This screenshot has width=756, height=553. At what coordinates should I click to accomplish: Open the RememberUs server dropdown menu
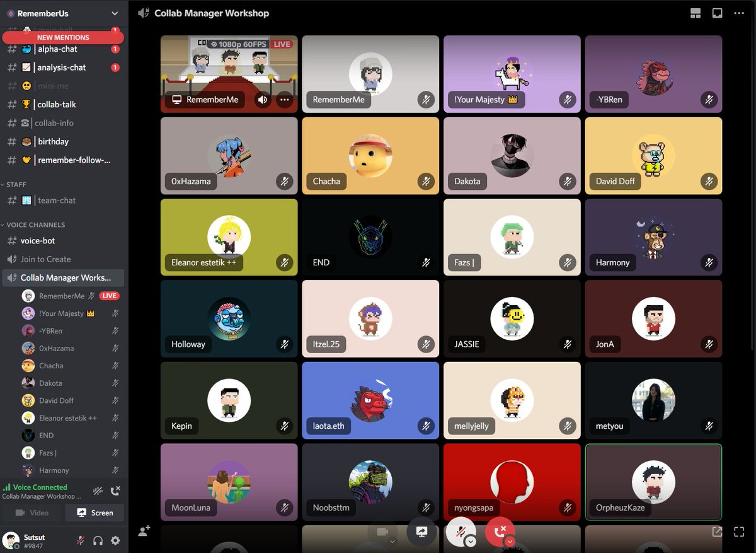pos(114,13)
